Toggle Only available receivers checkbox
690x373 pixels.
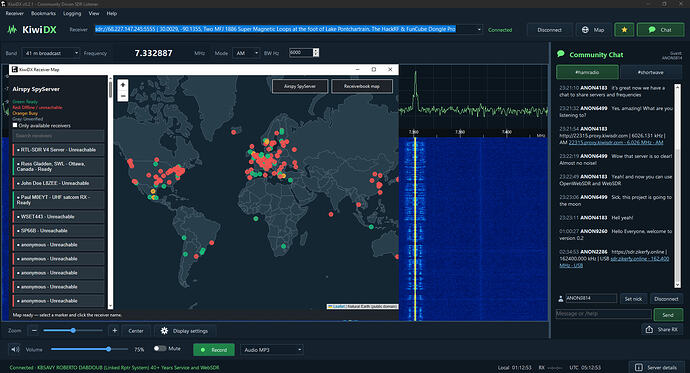click(15, 125)
